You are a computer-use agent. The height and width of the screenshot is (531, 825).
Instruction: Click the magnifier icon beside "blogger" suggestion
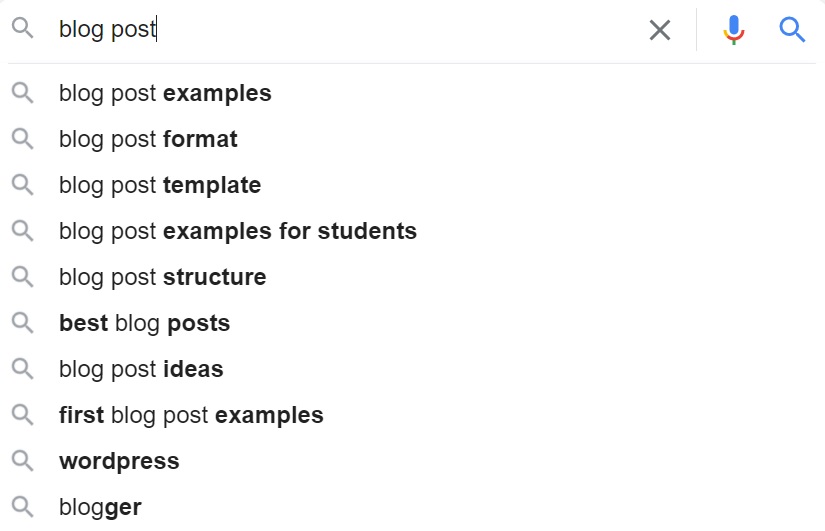point(23,507)
